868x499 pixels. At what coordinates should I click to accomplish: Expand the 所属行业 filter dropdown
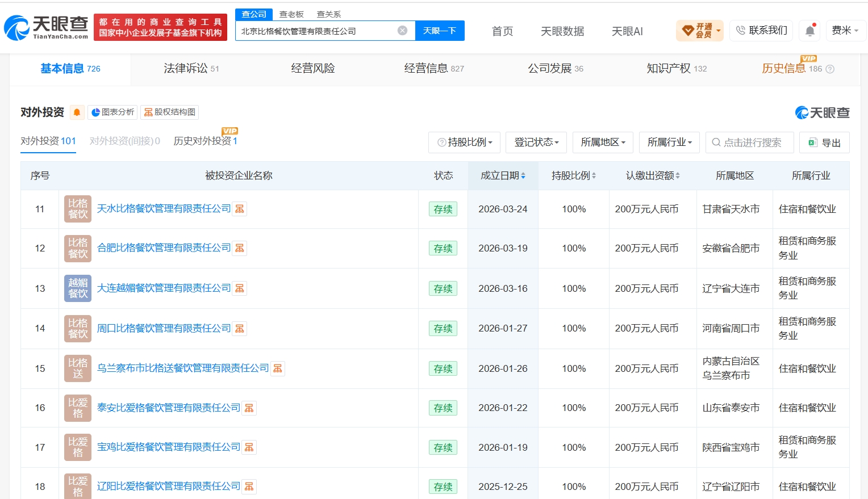click(x=670, y=142)
